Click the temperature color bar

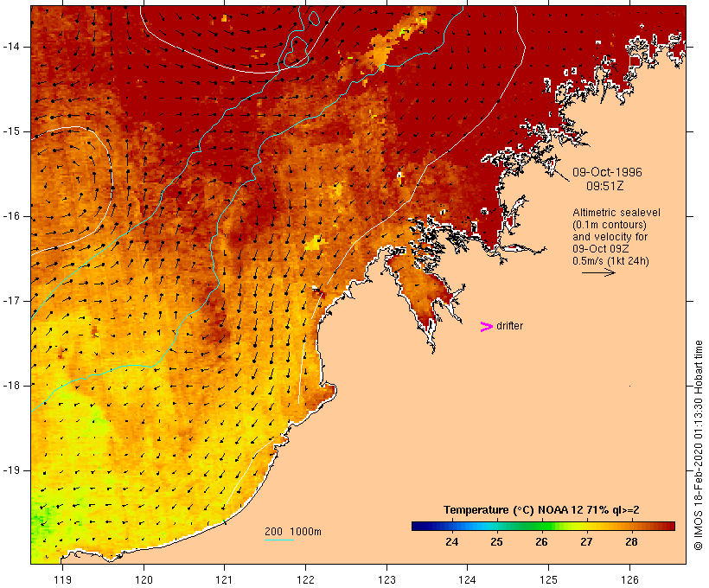543,526
